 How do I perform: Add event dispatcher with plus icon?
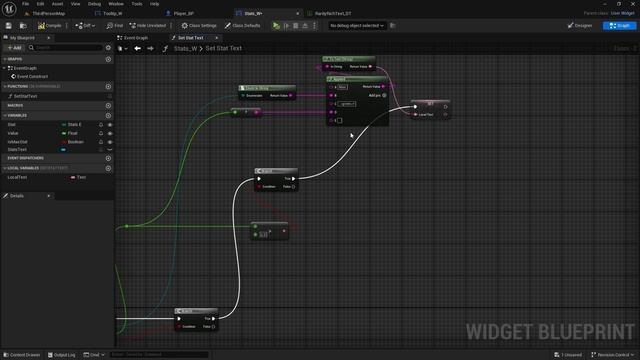point(108,158)
